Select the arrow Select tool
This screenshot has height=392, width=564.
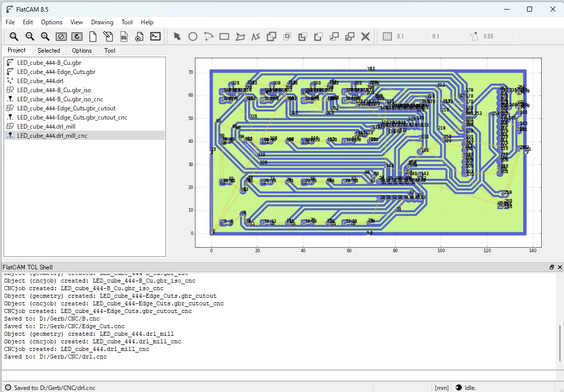point(177,36)
